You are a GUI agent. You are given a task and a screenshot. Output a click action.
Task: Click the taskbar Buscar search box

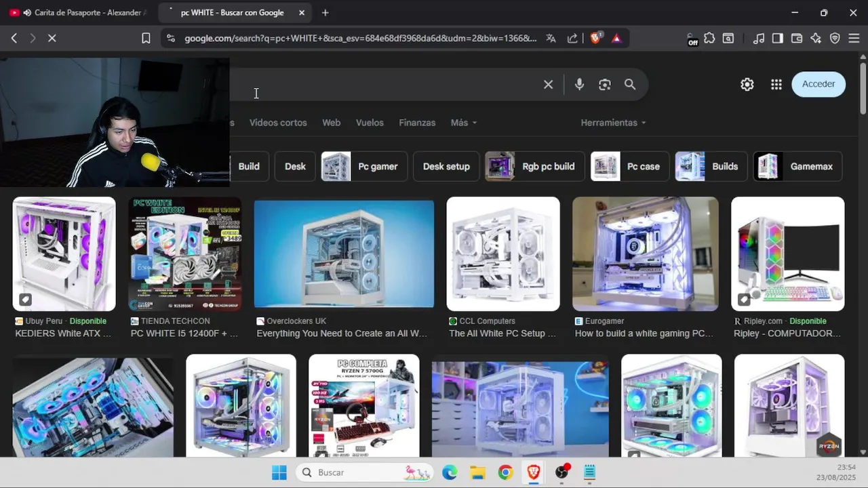[x=365, y=472]
